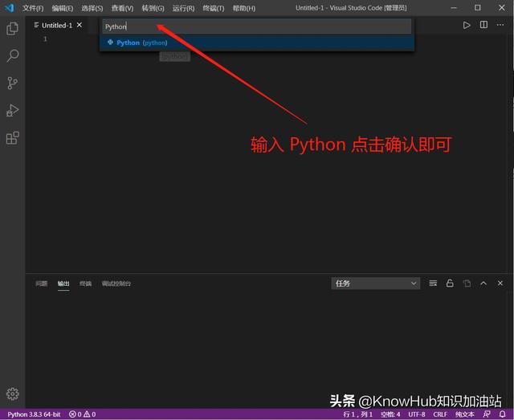This screenshot has height=420, width=514.
Task: Open the 选择(S) menu
Action: [92, 8]
